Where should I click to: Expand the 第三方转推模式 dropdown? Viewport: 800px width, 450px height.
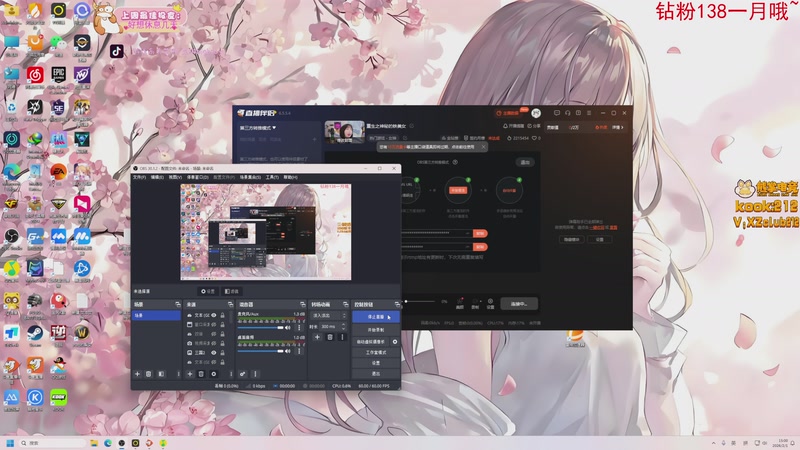tap(258, 128)
